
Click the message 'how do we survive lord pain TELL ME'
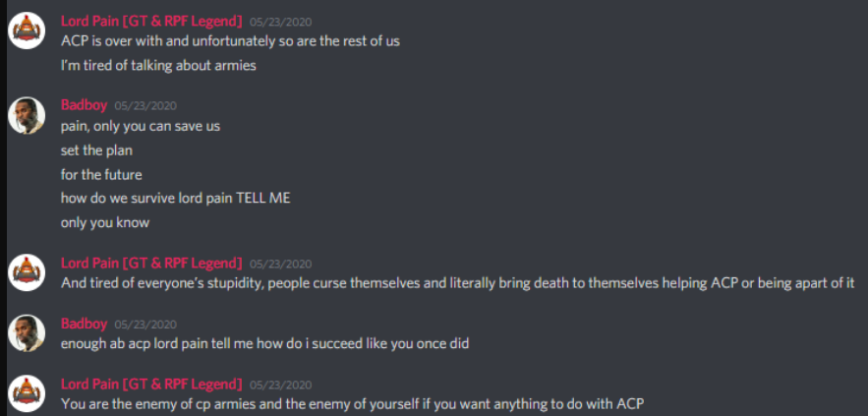(x=176, y=199)
